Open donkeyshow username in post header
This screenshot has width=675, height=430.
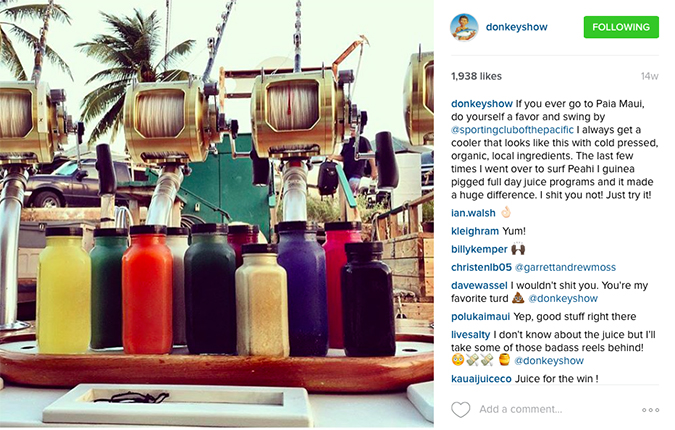click(516, 27)
